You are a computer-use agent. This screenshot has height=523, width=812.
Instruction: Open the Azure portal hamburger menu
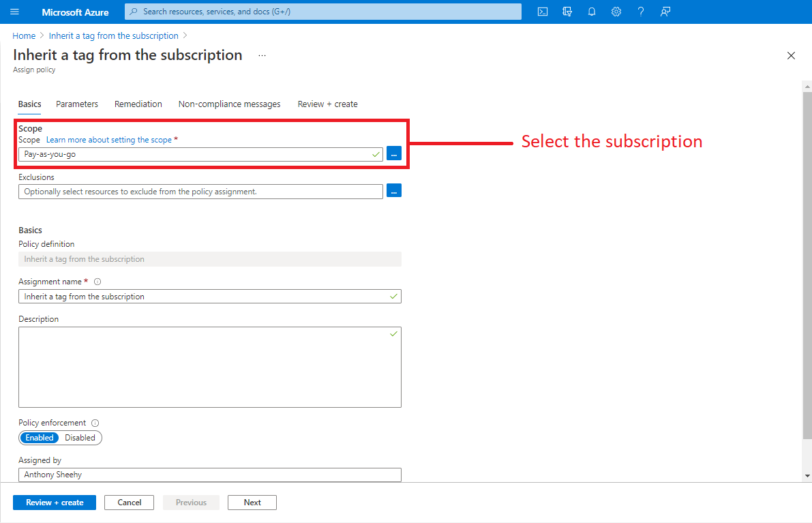coord(15,12)
